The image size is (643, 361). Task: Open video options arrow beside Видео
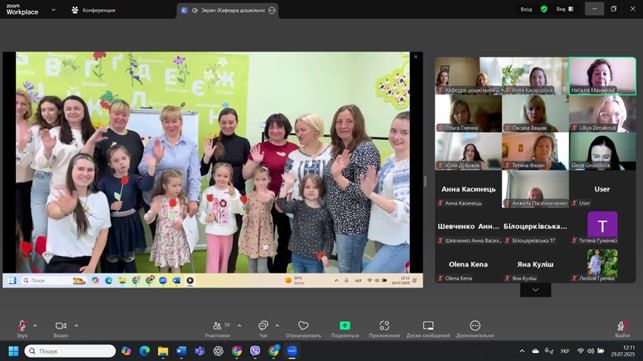pyautogui.click(x=76, y=326)
